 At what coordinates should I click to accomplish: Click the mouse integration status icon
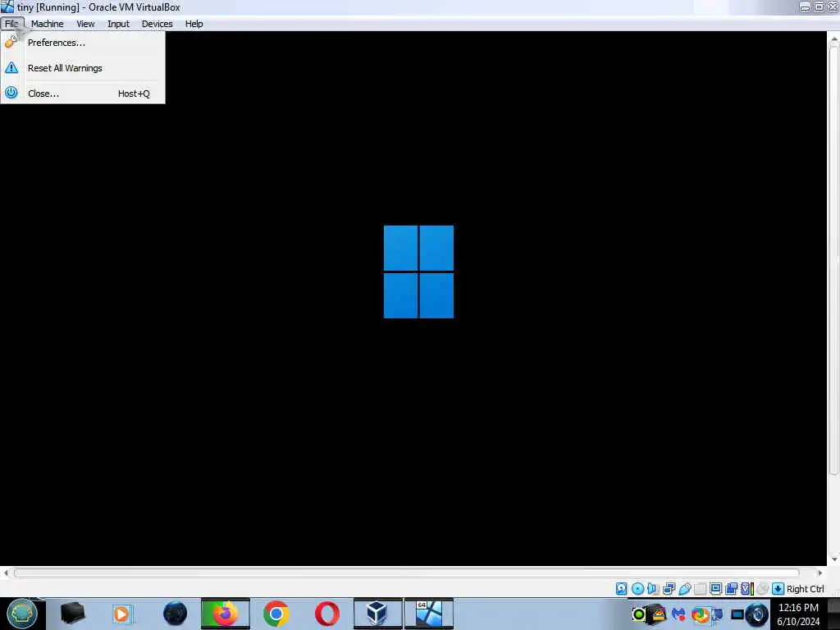[762, 589]
